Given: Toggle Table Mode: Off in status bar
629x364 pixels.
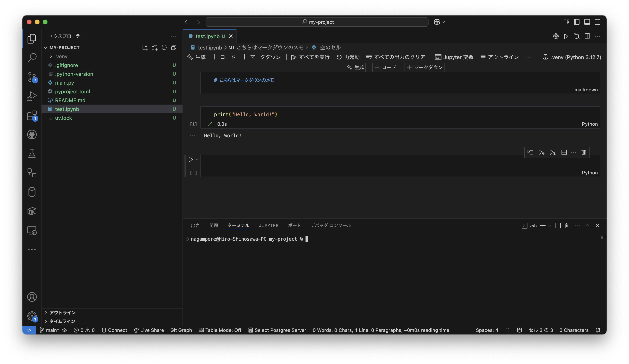Looking at the screenshot, I should pyautogui.click(x=220, y=330).
